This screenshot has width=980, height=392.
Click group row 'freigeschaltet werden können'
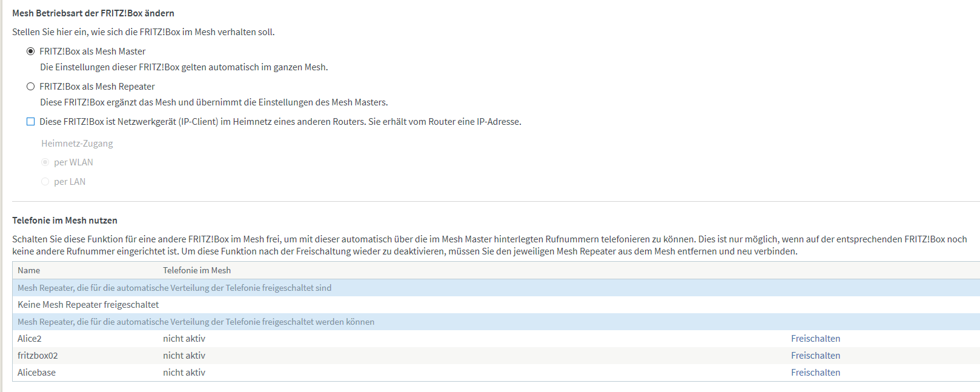point(496,322)
